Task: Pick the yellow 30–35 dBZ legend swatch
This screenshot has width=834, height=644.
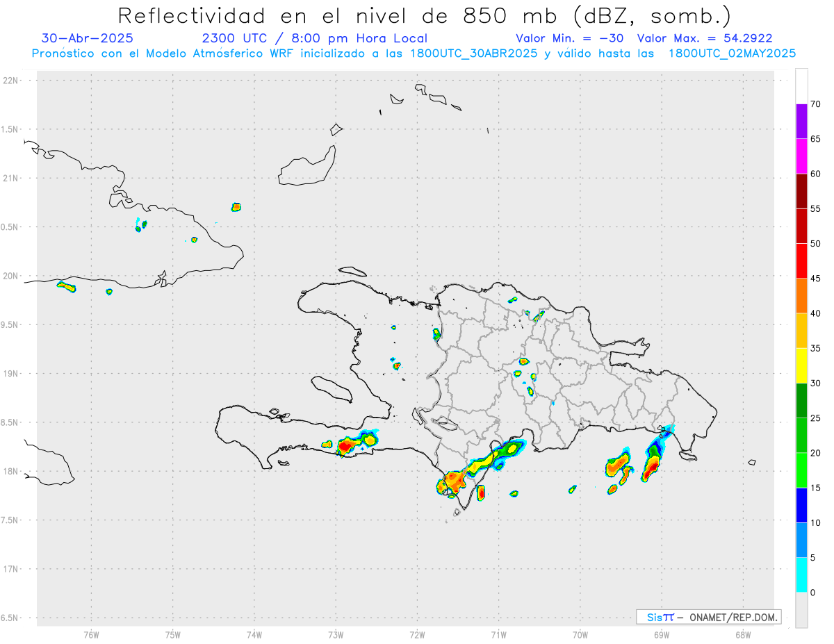Action: pyautogui.click(x=801, y=365)
